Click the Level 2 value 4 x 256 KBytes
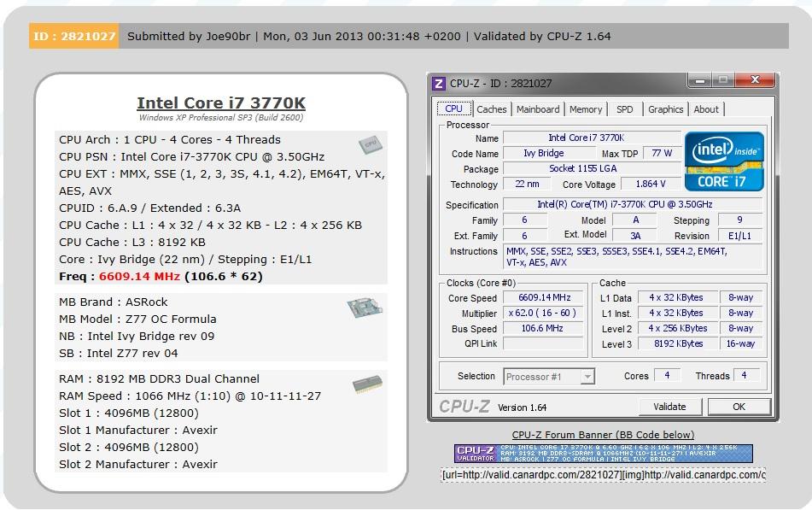This screenshot has height=510, width=812. [x=678, y=328]
